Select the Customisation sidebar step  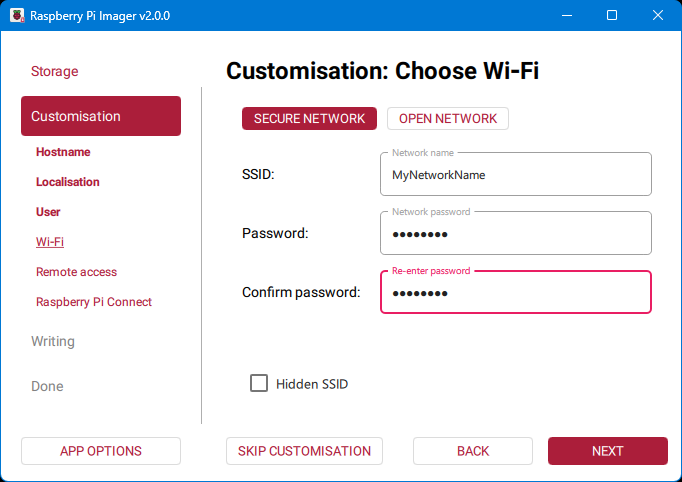pyautogui.click(x=100, y=116)
